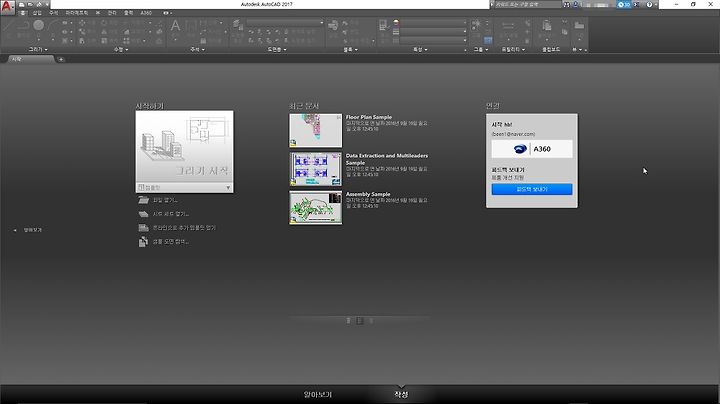This screenshot has width=720, height=404.
Task: Open the AutoCAD application menu (red A)
Action: 7,6
